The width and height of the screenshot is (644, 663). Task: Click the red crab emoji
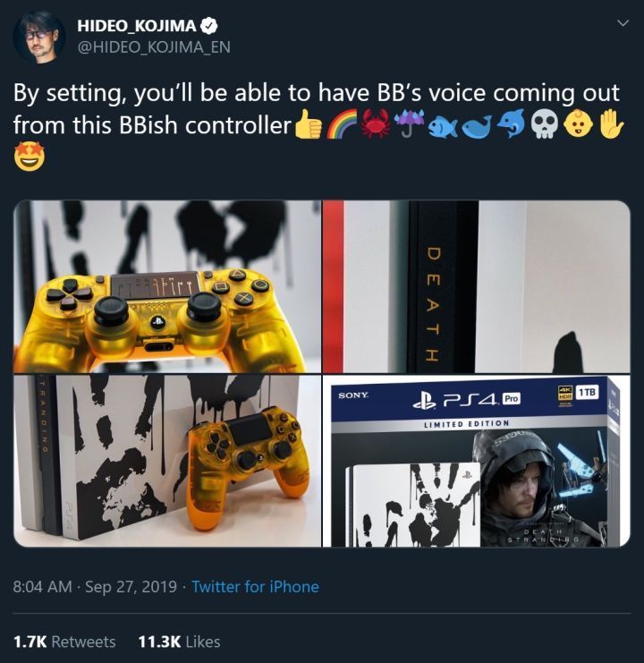[375, 124]
